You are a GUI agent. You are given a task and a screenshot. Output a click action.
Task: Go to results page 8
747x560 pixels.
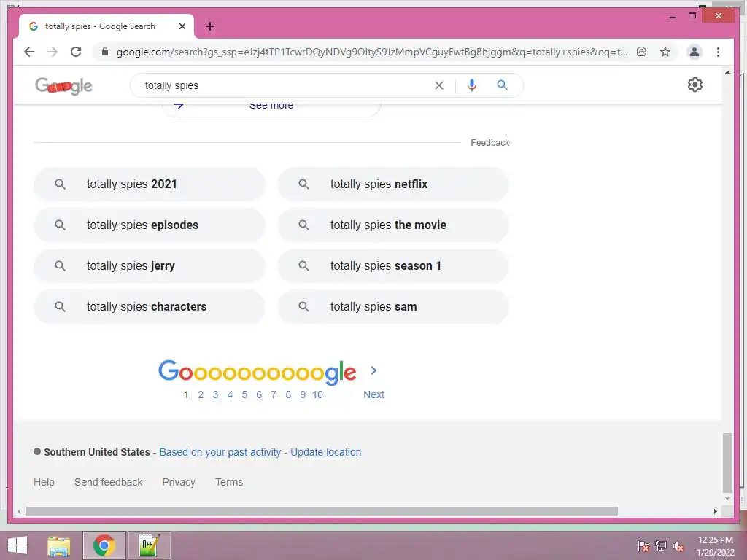(x=288, y=394)
